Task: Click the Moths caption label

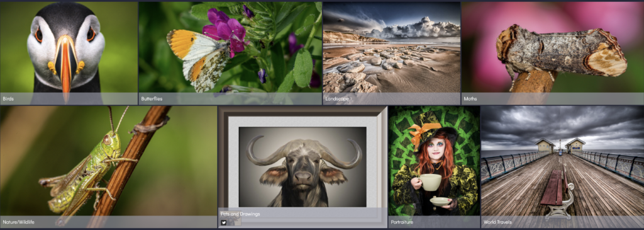Action: pos(470,99)
